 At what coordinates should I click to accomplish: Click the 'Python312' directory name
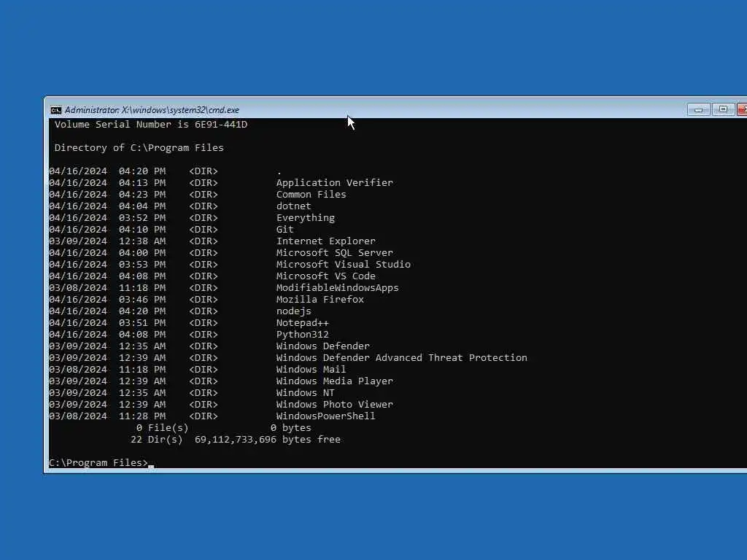click(x=302, y=334)
